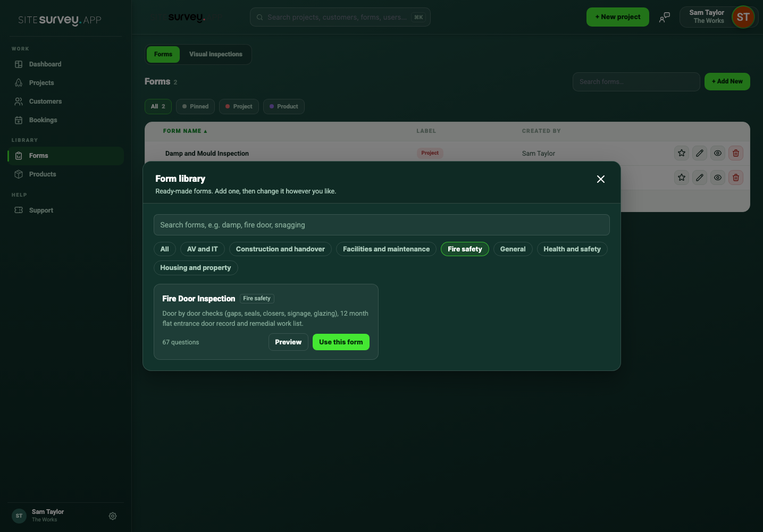Image resolution: width=763 pixels, height=532 pixels.
Task: Use the Fire Door Inspection form
Action: pos(341,342)
